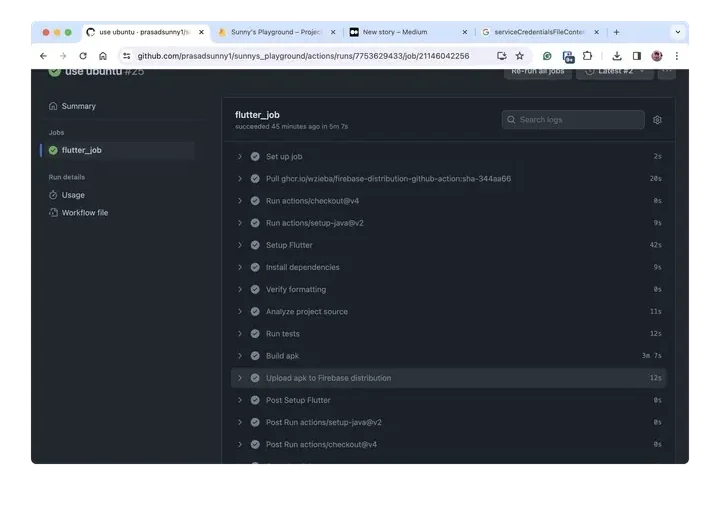Expand the Upload apk to Firebase distribution step
720x505 pixels.
pos(240,378)
